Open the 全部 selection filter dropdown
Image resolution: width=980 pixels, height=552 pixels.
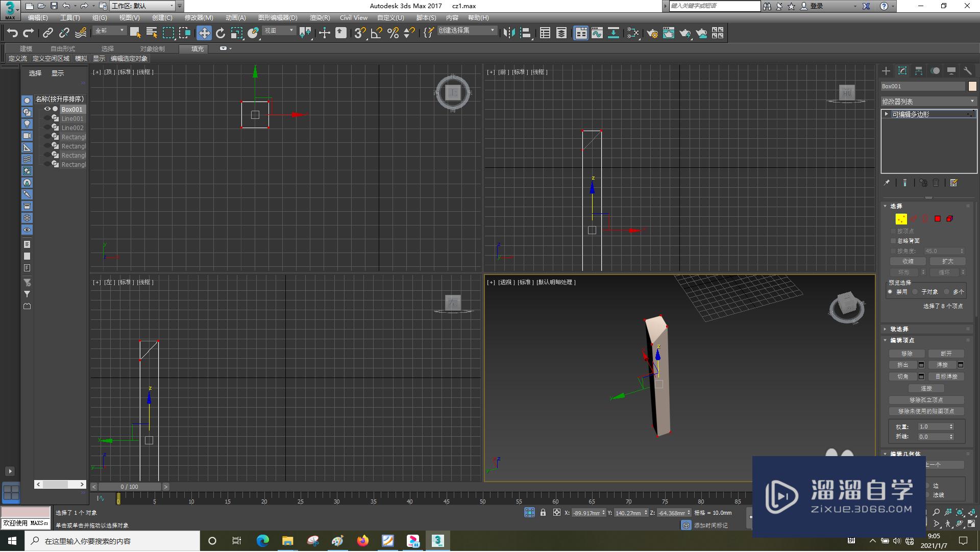[x=110, y=31]
